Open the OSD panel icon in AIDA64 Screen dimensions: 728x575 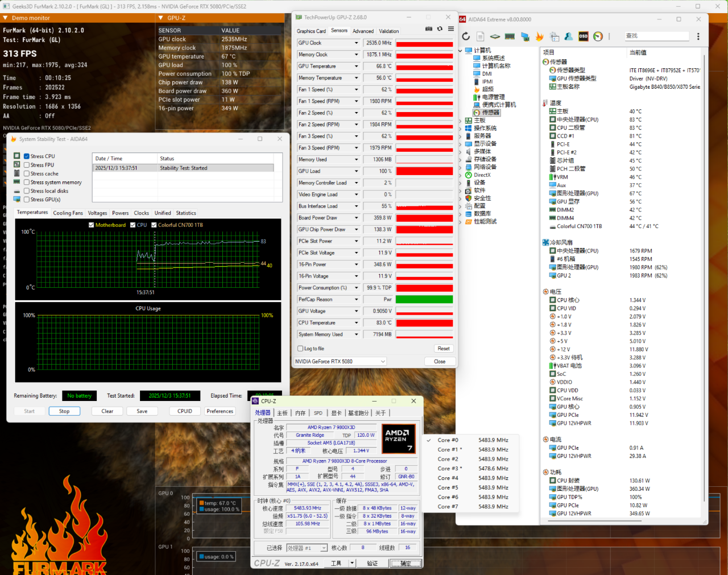tap(583, 36)
